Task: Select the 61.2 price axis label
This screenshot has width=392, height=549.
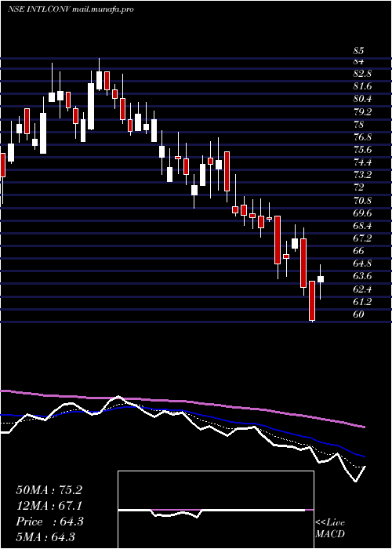Action: 362,301
